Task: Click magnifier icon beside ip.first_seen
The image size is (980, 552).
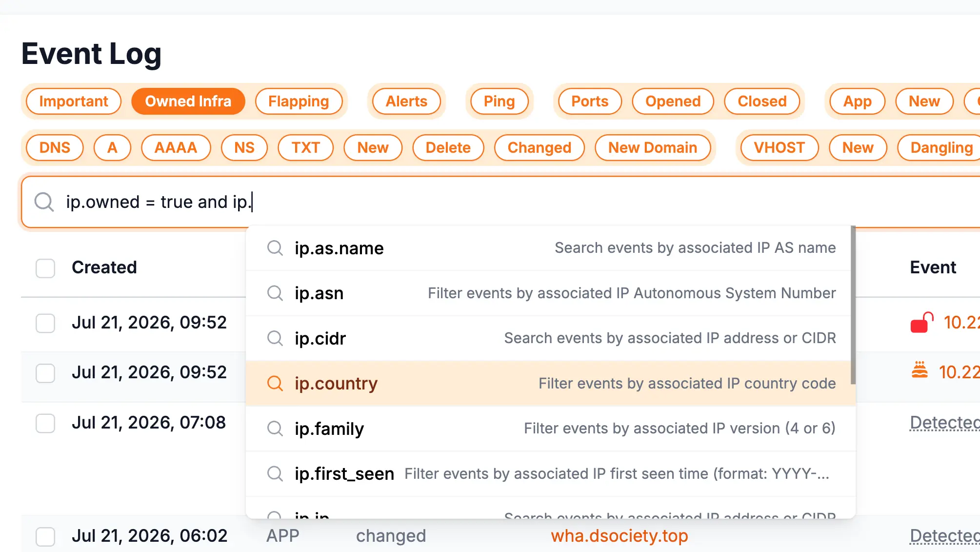Action: pyautogui.click(x=275, y=473)
